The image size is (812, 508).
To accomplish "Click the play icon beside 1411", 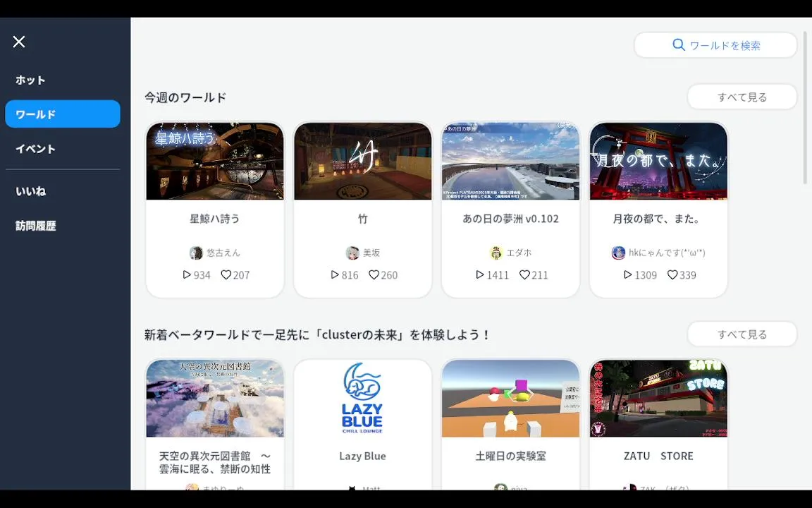I will point(480,274).
